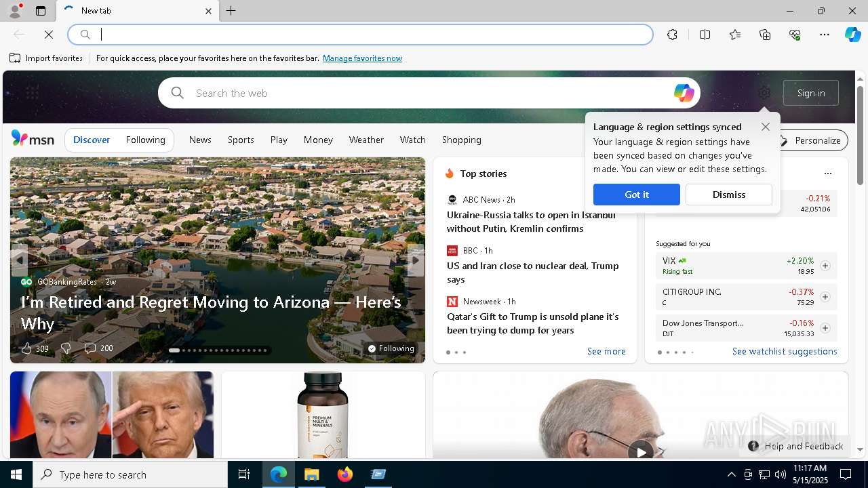The height and width of the screenshot is (488, 868).
Task: Open Qatar's Gift to Trump story
Action: click(x=533, y=323)
